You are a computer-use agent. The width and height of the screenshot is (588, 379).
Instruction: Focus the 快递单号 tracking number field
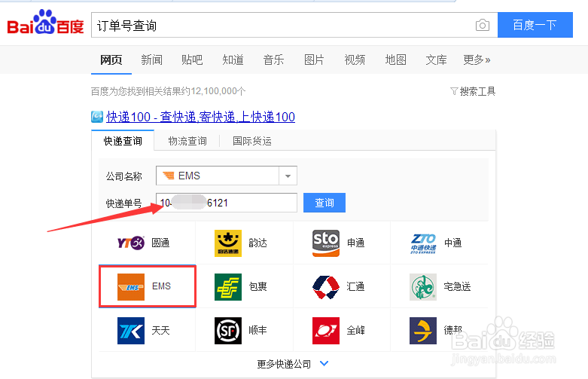(227, 203)
